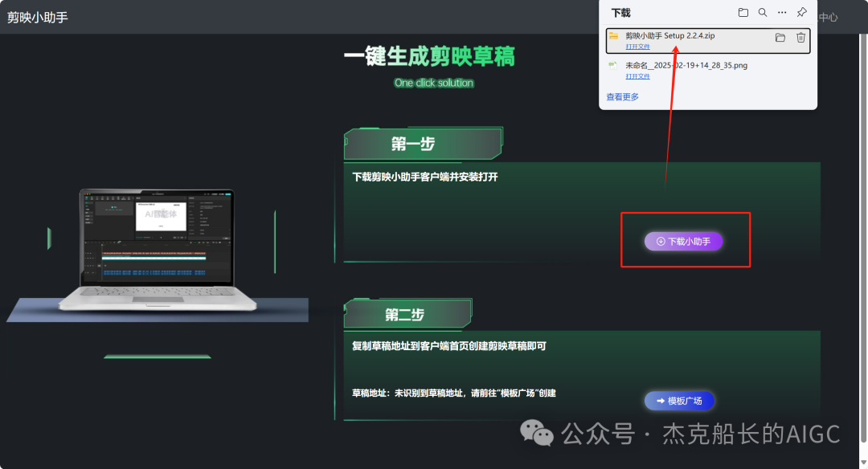Search downloads using the magnifier icon
868x469 pixels.
coord(762,12)
